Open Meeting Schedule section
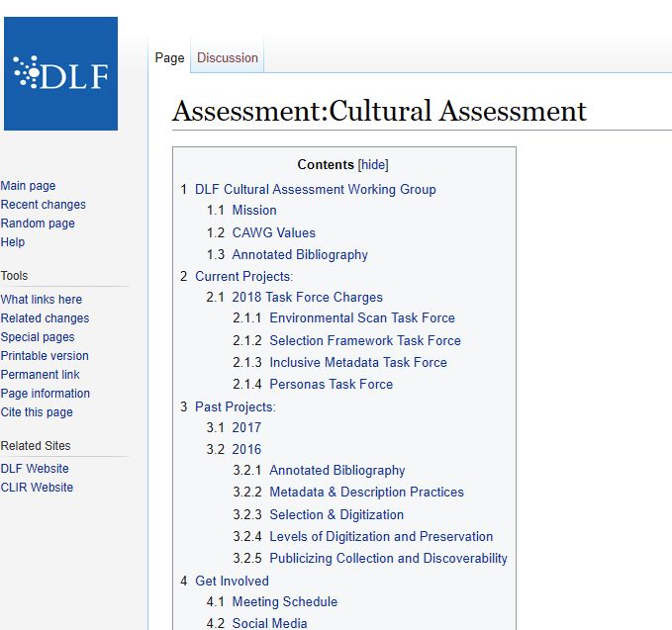The width and height of the screenshot is (672, 630). tap(285, 601)
